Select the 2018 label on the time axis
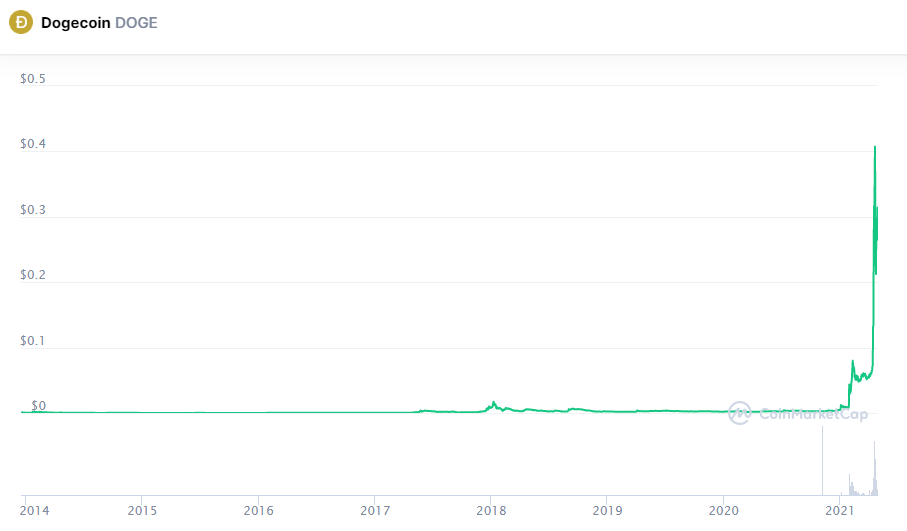 pos(491,510)
